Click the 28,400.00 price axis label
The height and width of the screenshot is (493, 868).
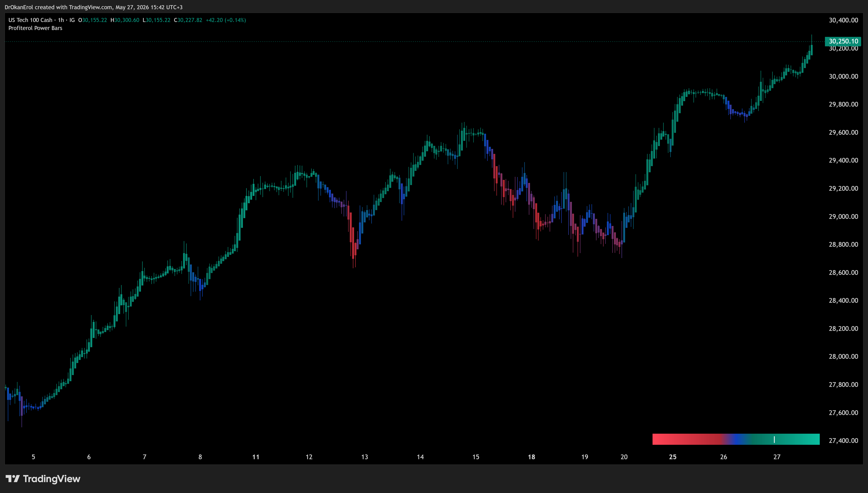843,301
